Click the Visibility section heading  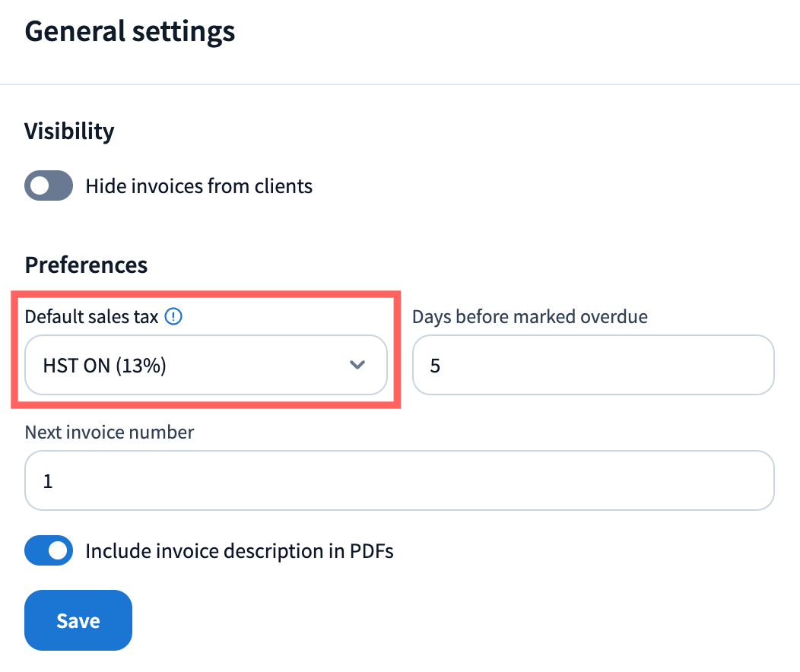(x=69, y=131)
